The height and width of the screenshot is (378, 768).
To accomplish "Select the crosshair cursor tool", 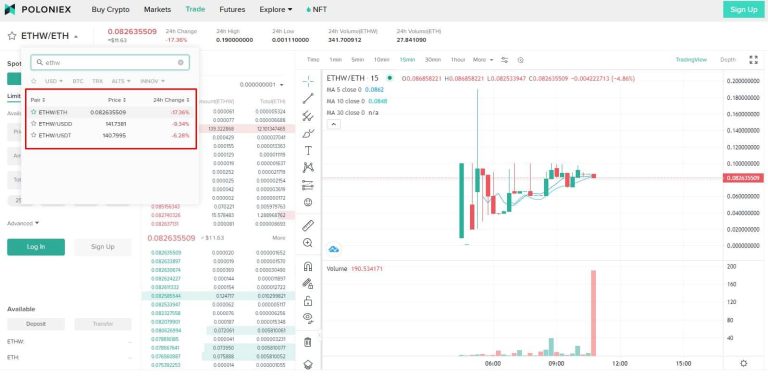I will tap(308, 81).
